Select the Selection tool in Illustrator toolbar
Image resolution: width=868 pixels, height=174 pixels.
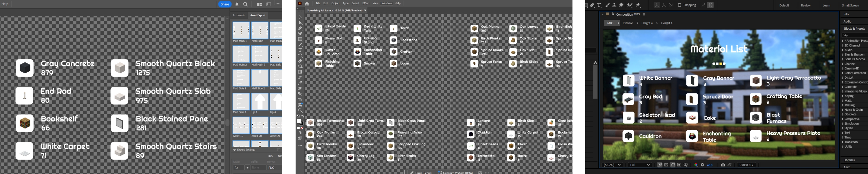pos(300,17)
